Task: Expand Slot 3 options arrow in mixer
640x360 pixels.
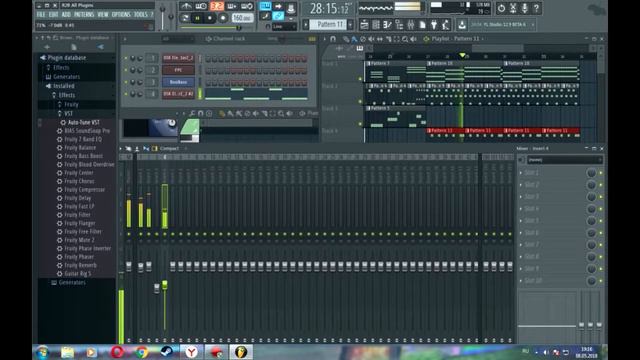Action: point(521,197)
